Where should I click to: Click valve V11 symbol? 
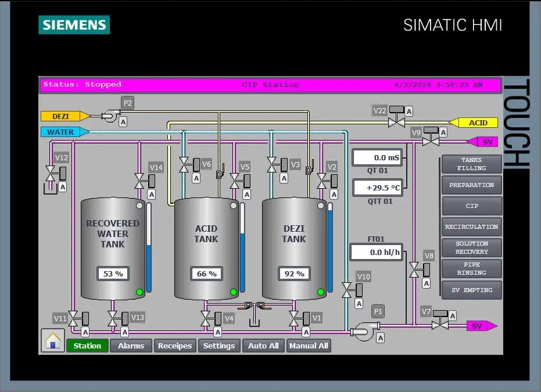pos(78,319)
